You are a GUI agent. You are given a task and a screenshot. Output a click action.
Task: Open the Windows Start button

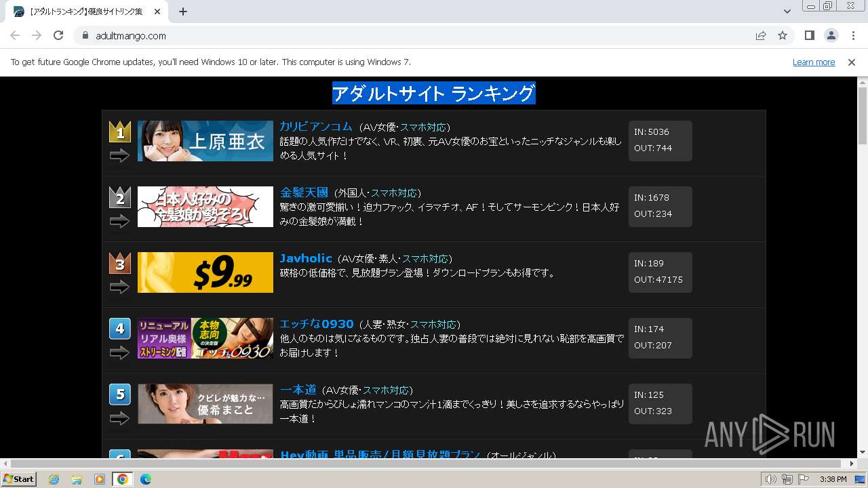[x=18, y=479]
